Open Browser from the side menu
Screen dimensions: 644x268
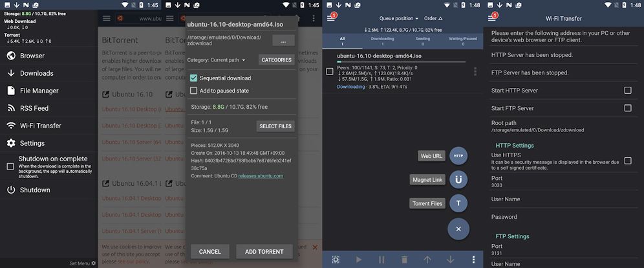49,56
